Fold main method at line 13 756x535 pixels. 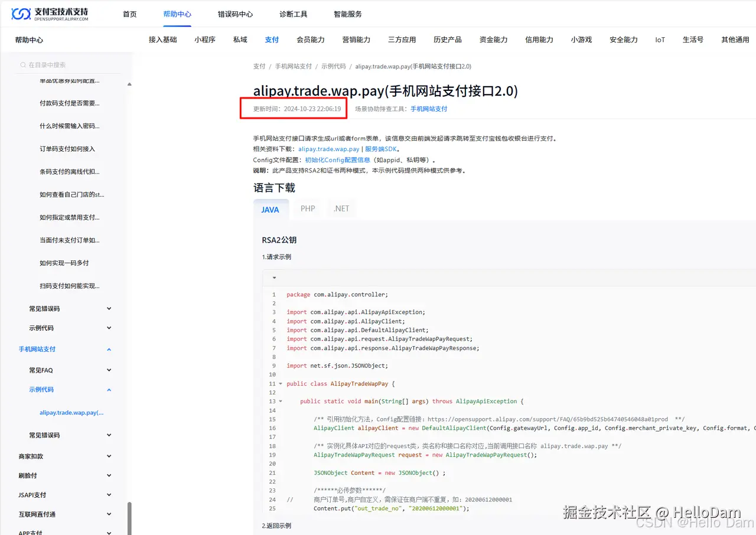pyautogui.click(x=281, y=402)
